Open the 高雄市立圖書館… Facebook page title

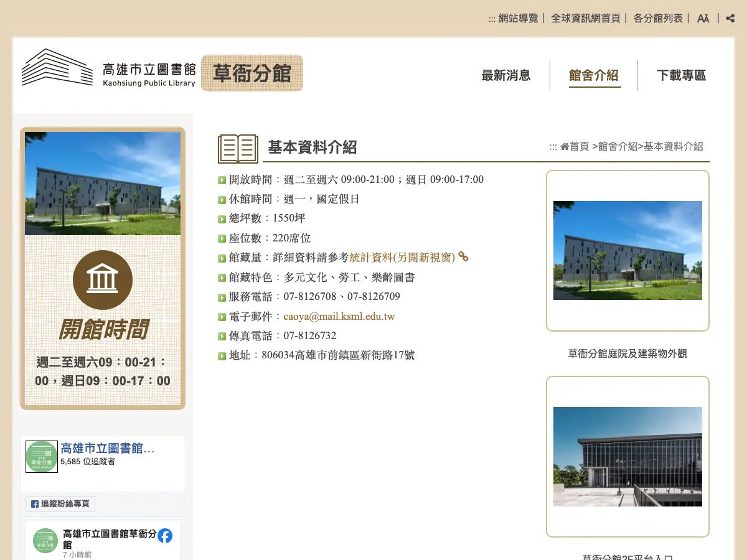(108, 448)
